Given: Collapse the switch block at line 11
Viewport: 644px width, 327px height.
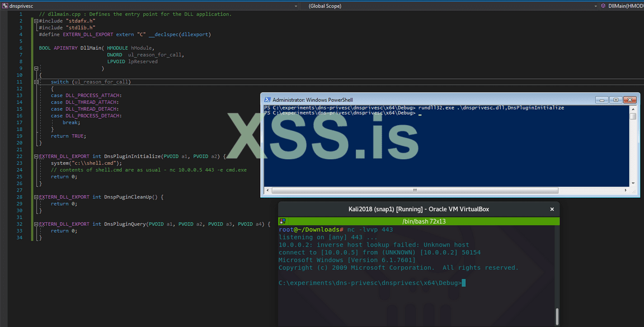Looking at the screenshot, I should [x=36, y=82].
